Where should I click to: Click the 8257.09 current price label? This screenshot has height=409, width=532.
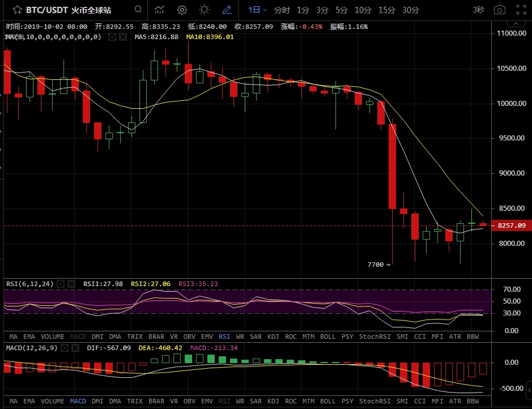[511, 225]
